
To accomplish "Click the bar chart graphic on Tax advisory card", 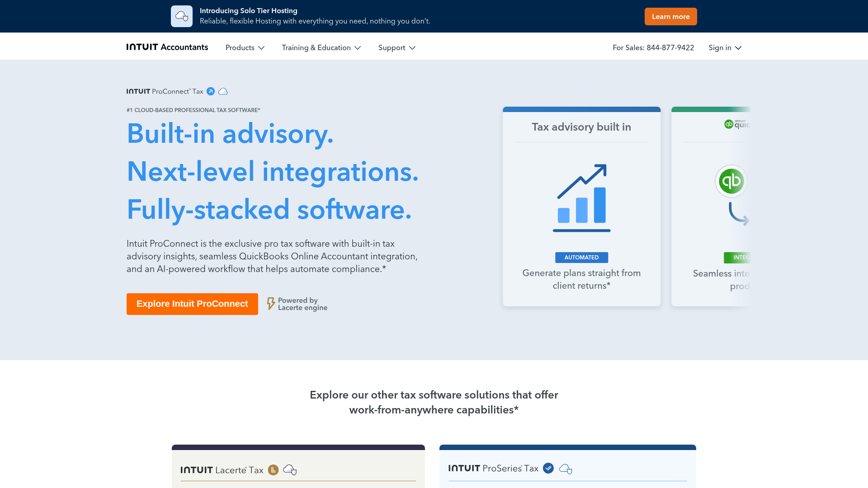I will point(581,198).
